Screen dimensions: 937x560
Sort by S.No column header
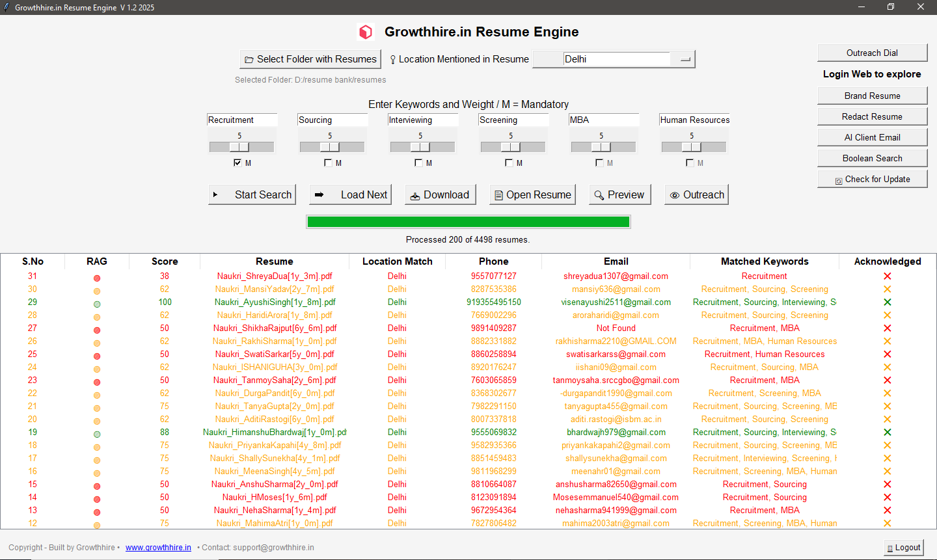[x=33, y=261]
